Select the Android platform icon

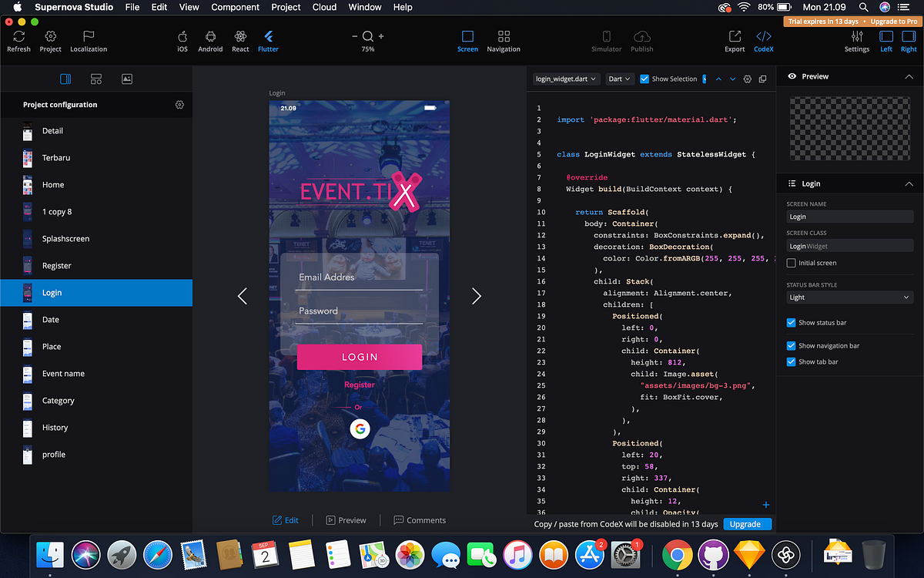click(209, 41)
